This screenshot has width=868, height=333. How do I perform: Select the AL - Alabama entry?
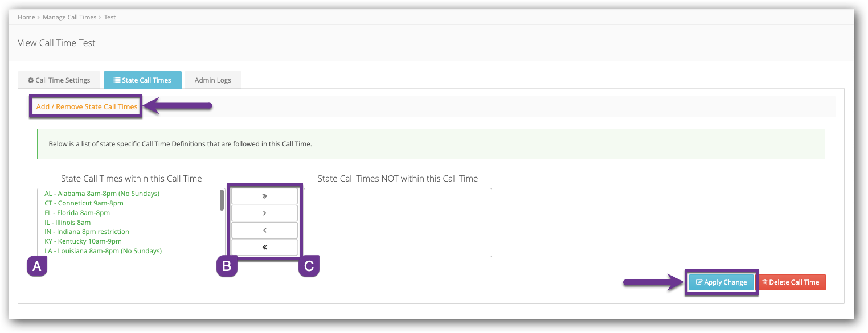tap(101, 193)
